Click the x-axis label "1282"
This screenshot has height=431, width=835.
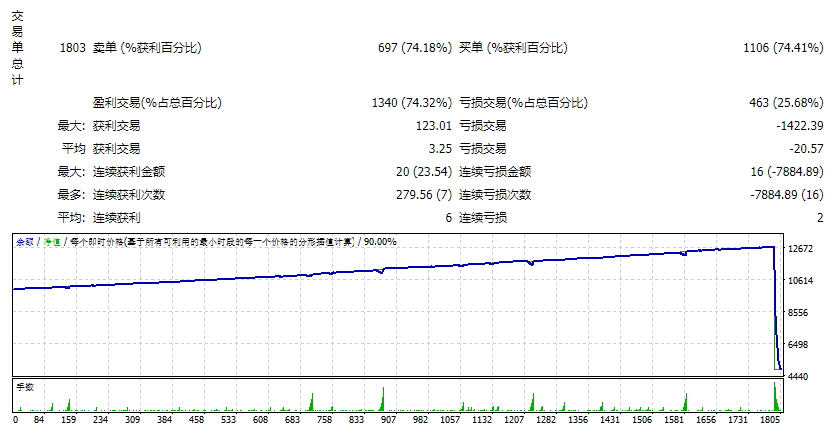[x=546, y=420]
